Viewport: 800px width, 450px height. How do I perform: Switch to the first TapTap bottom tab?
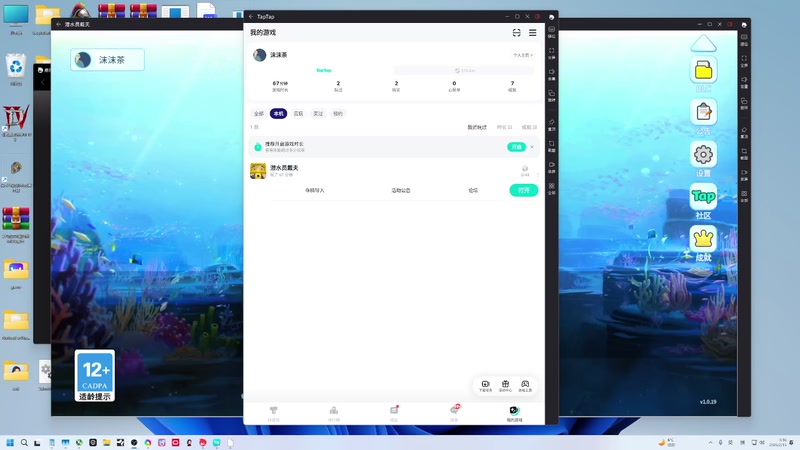point(273,413)
